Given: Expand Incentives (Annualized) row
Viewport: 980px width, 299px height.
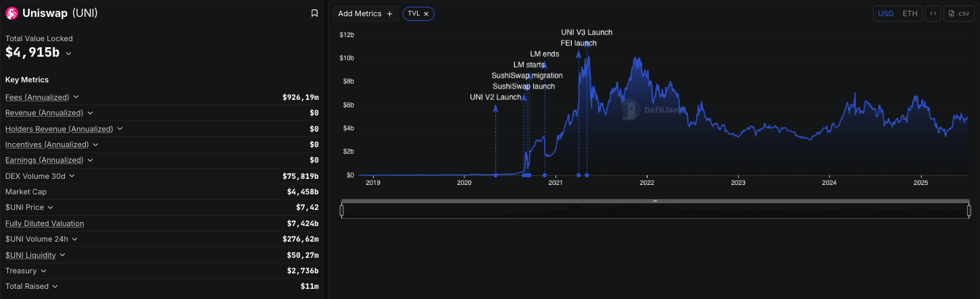Looking at the screenshot, I should pyautogui.click(x=95, y=144).
